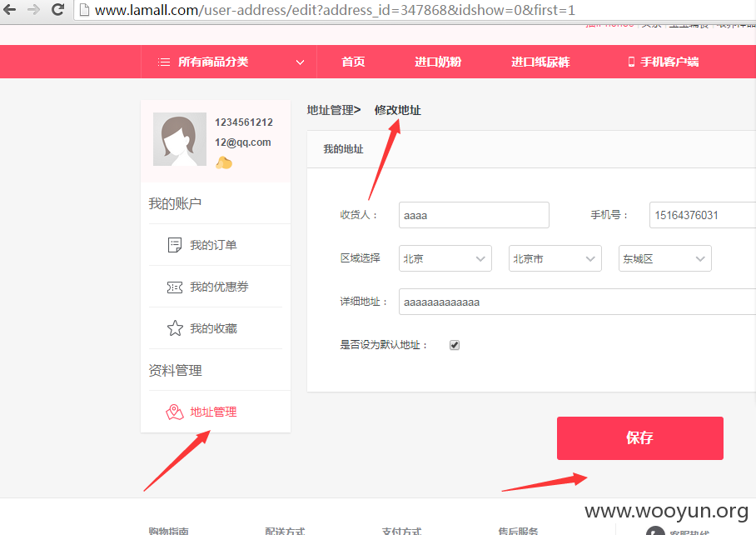756x535 pixels.
Task: Click the 手机号 input field
Action: [703, 215]
